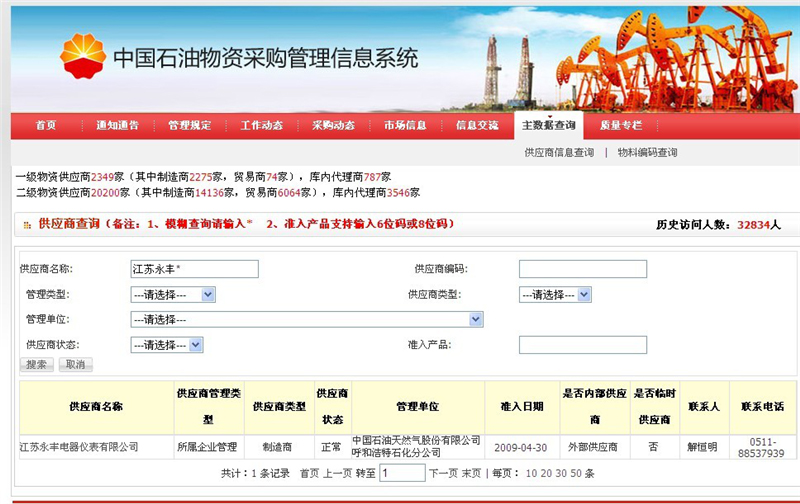Click the 准入产品 input field
The image size is (800, 504).
tap(582, 345)
